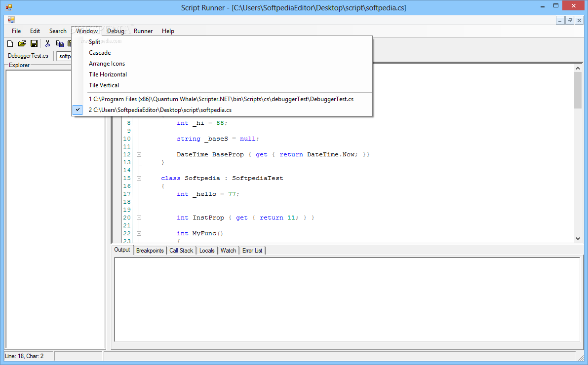Open the Debug menu
Image resolution: width=588 pixels, height=365 pixels.
click(116, 31)
